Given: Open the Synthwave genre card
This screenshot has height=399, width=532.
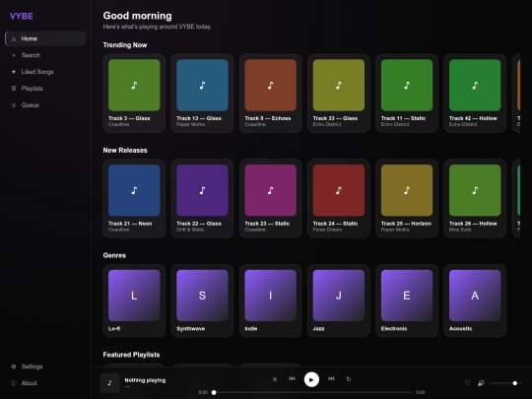Looking at the screenshot, I should [202, 300].
